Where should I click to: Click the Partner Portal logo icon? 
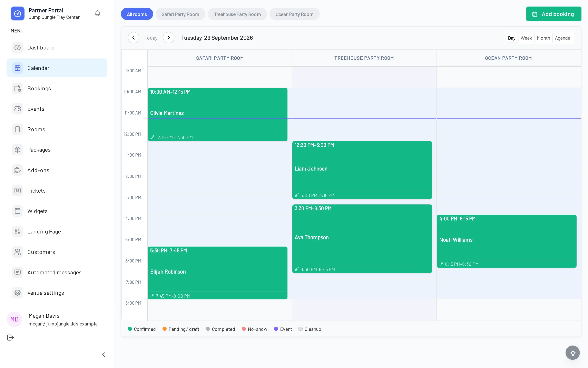pos(18,13)
